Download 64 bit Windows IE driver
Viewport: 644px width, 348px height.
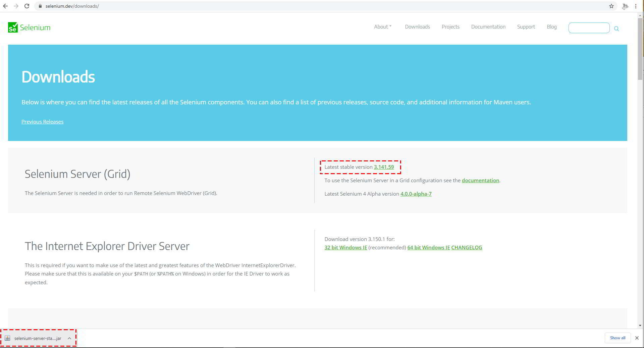428,247
